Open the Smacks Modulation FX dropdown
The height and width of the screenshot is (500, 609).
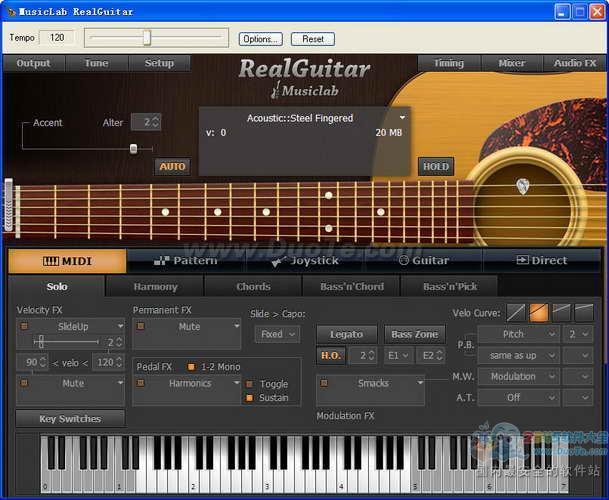[x=420, y=383]
